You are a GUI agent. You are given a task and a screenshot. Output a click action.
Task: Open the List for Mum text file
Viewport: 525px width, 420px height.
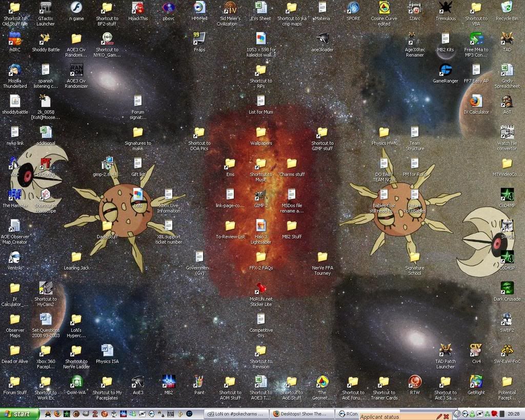coord(261,101)
